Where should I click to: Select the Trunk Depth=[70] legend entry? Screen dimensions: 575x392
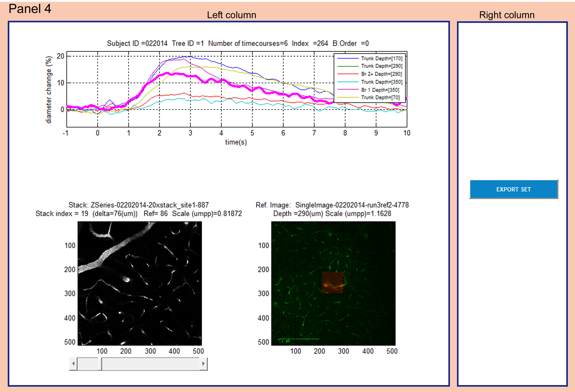[x=380, y=98]
